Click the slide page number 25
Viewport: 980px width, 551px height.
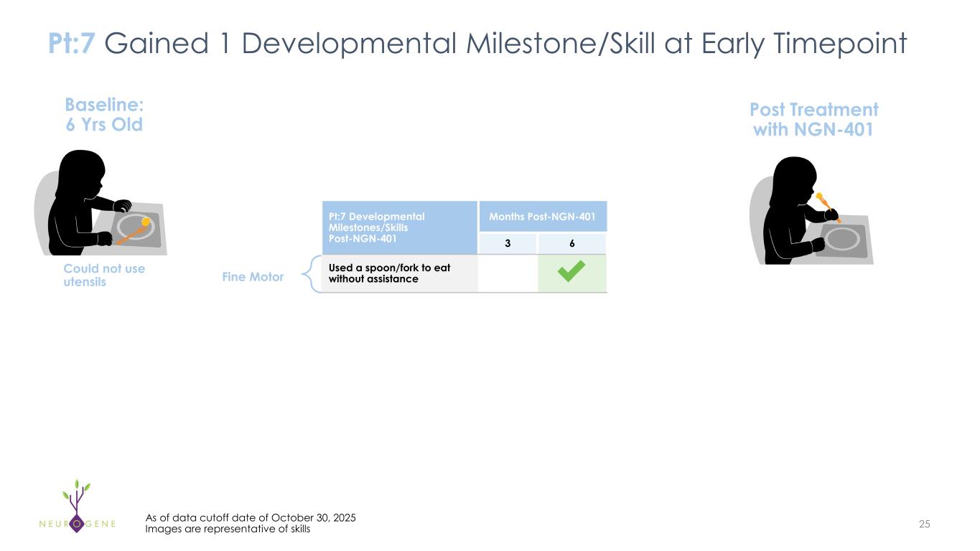click(x=924, y=524)
